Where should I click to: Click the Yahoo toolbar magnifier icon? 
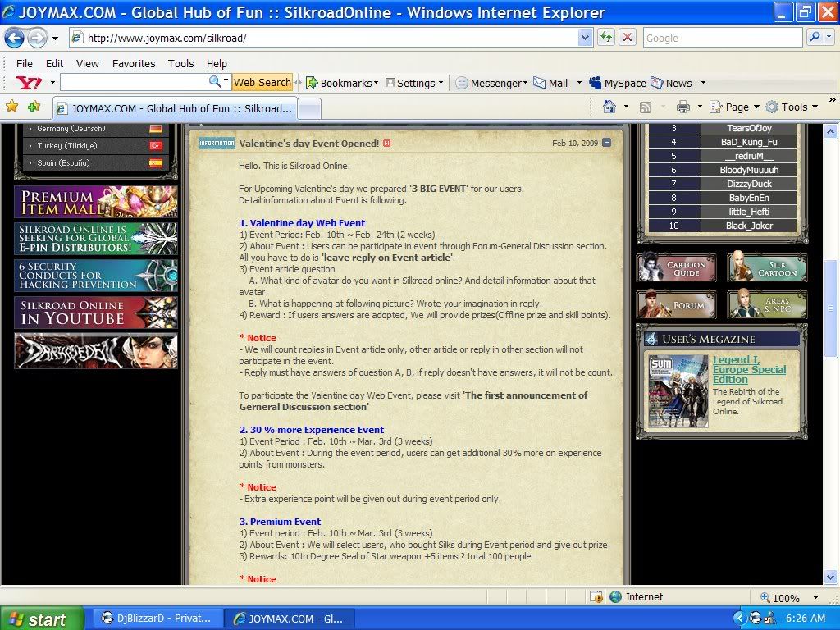[x=215, y=82]
